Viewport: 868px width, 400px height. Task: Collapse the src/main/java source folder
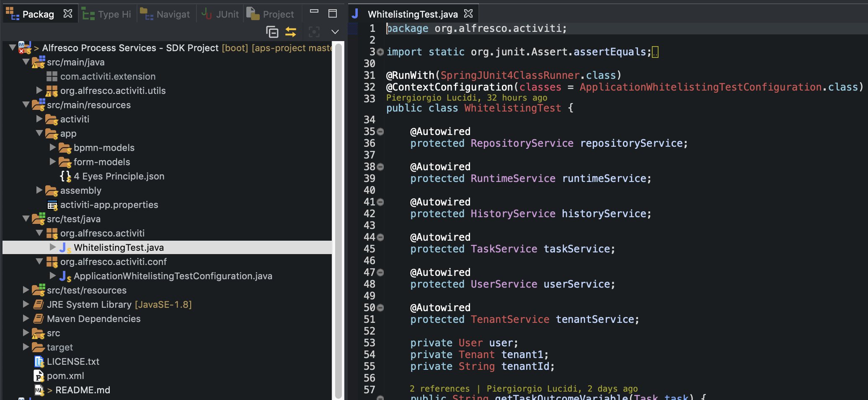tap(26, 62)
